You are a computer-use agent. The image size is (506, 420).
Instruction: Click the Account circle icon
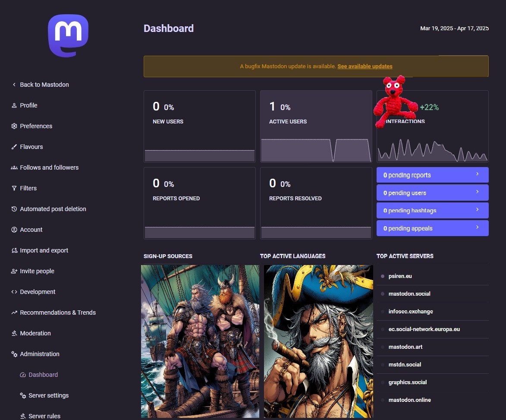click(x=14, y=230)
